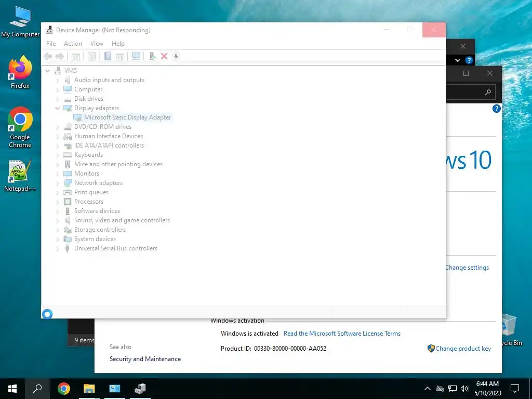Screen dimensions: 532x399
Task: Click the Network adapters category icon
Action: (68, 183)
